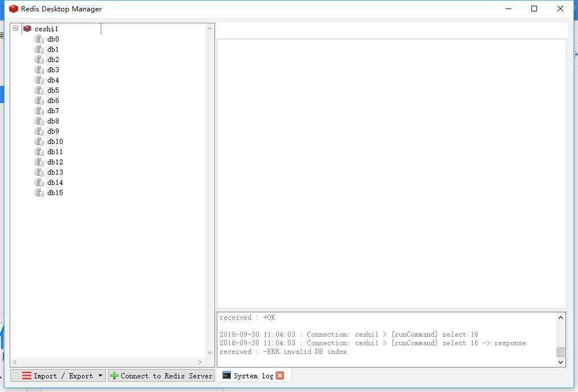Click the System log terminal icon
The width and height of the screenshot is (578, 392).
pos(226,376)
